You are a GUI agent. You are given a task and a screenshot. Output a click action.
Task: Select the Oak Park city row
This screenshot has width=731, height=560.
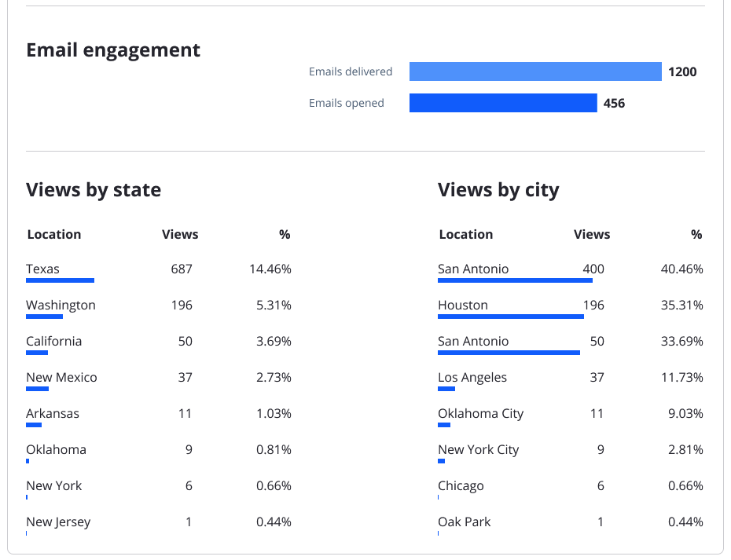[464, 522]
